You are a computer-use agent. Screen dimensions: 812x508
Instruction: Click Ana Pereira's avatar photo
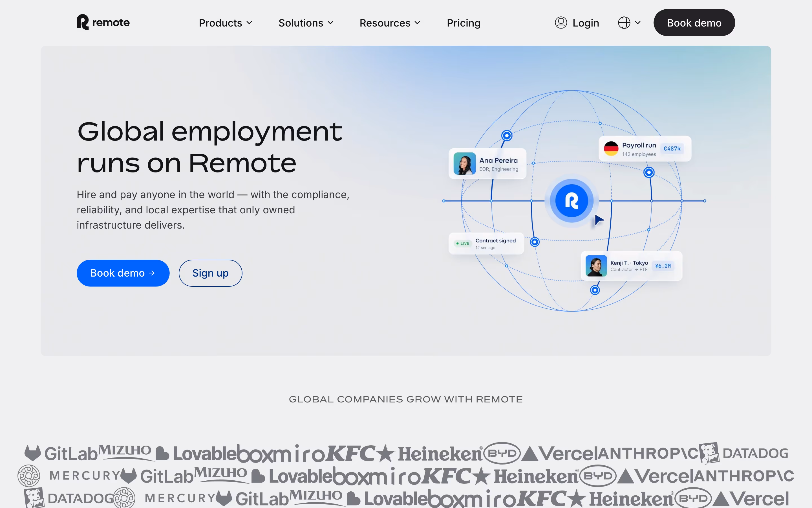[464, 164]
